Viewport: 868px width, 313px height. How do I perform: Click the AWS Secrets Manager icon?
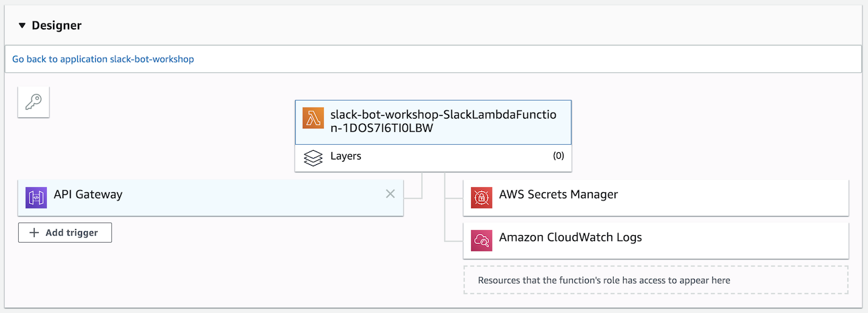coord(482,198)
